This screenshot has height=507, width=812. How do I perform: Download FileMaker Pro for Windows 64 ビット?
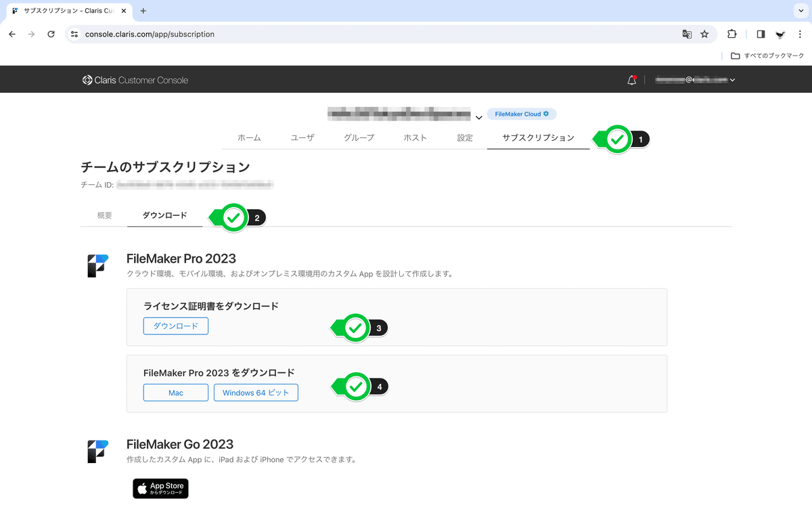tap(256, 392)
